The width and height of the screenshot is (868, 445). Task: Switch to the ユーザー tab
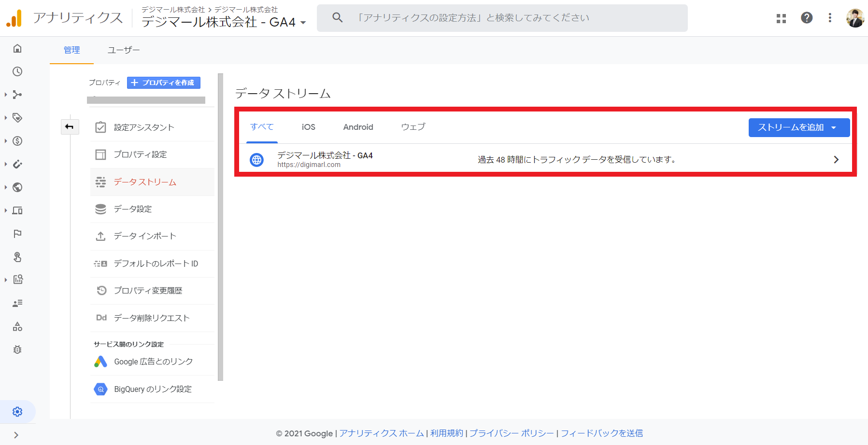coord(124,50)
